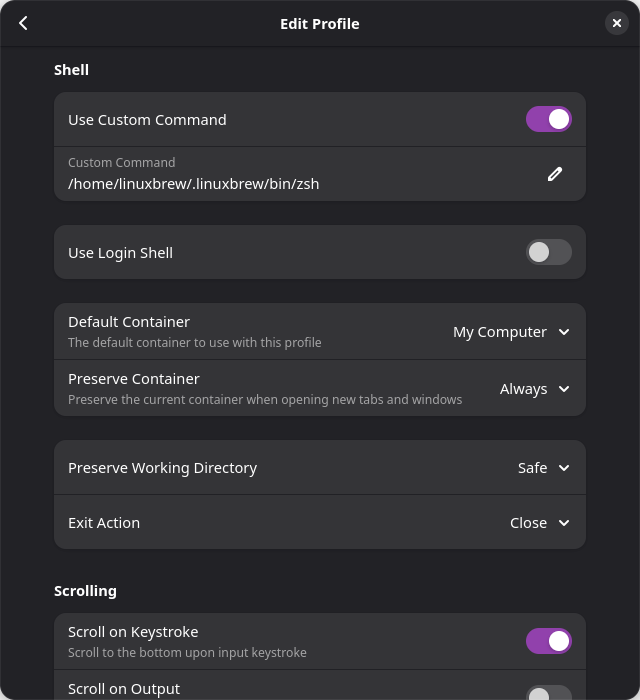
Task: Select the Use Custom Command row label
Action: [x=147, y=120]
